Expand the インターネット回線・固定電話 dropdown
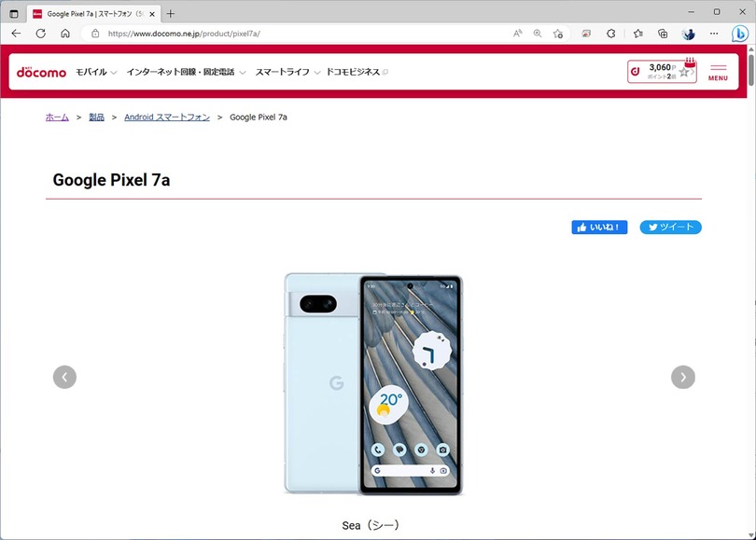Image resolution: width=756 pixels, height=540 pixels. coord(186,72)
